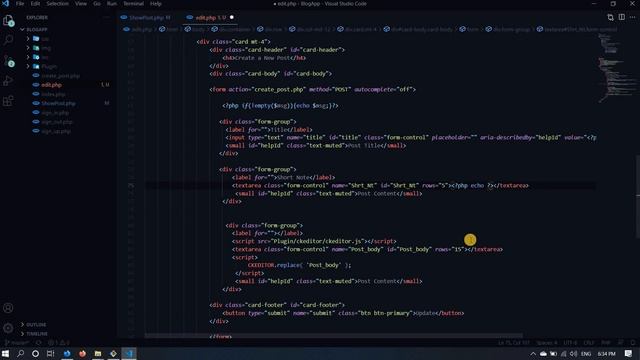Expand the img folder
The width and height of the screenshot is (640, 360).
coord(28,48)
